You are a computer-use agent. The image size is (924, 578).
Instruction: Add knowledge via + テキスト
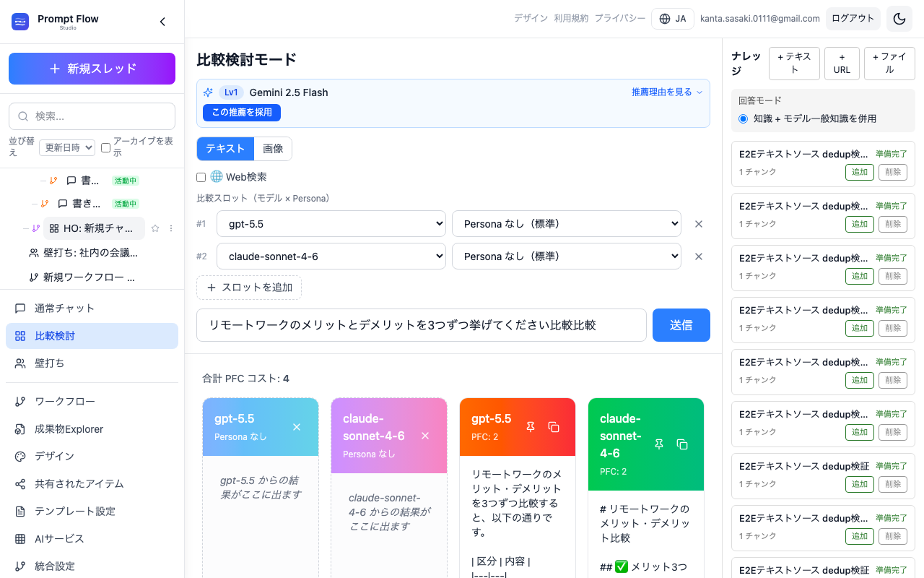tap(794, 64)
